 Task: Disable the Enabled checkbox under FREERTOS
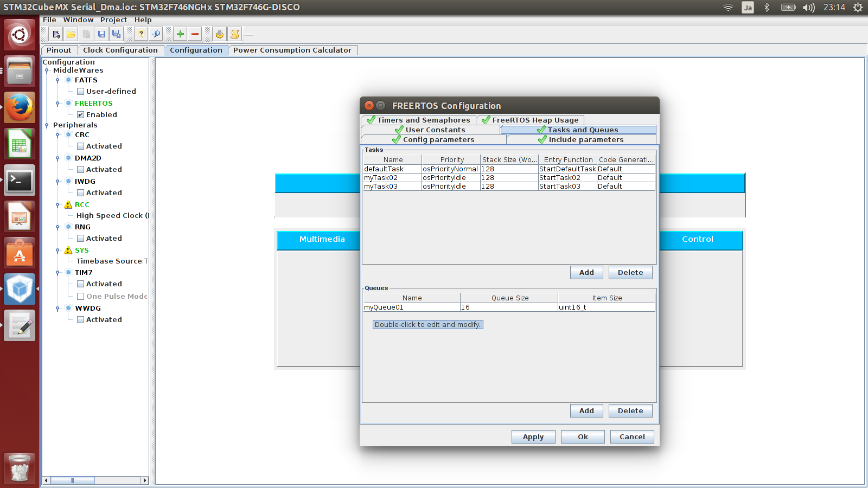click(80, 114)
